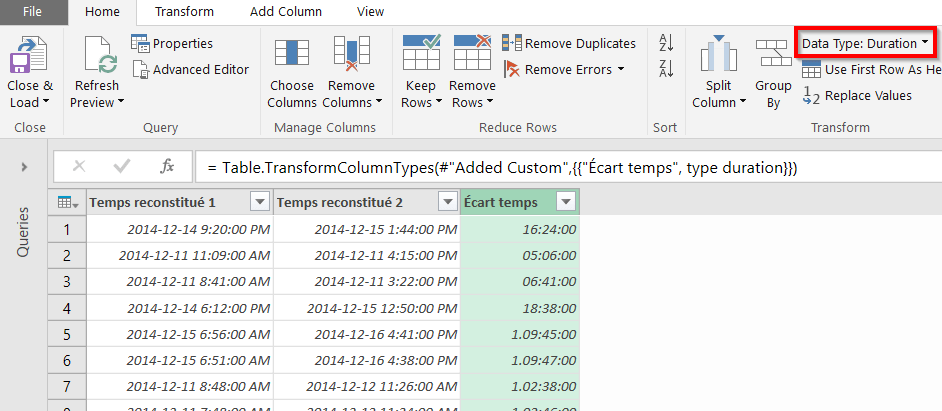Click inside the formula bar text
The height and width of the screenshot is (411, 942).
500,167
